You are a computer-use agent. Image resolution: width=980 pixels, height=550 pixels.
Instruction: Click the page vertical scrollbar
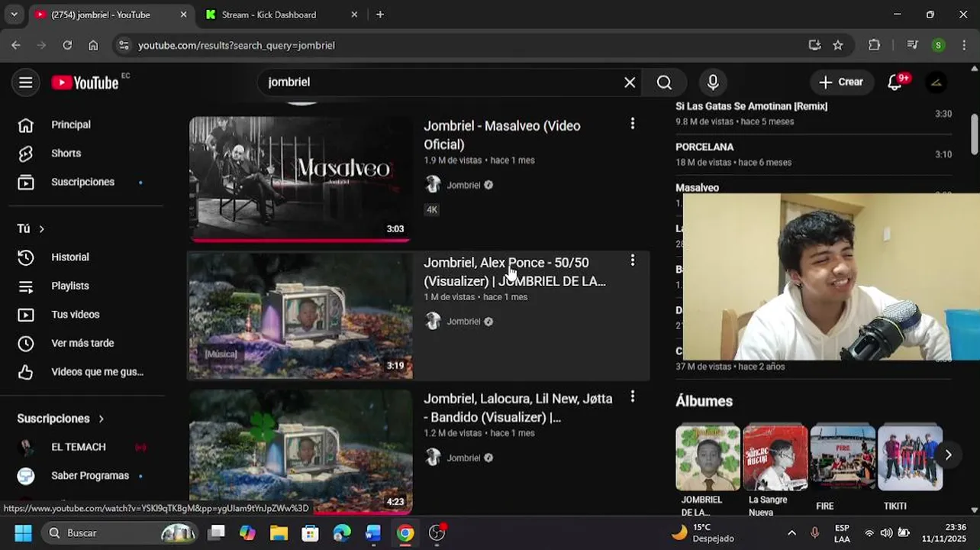974,134
